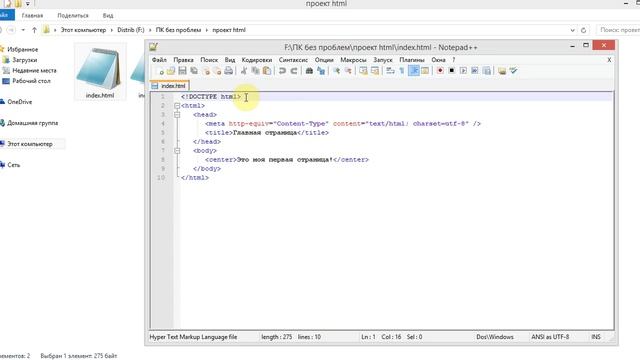Select the index.html document tab
The height and width of the screenshot is (360, 640).
click(169, 86)
